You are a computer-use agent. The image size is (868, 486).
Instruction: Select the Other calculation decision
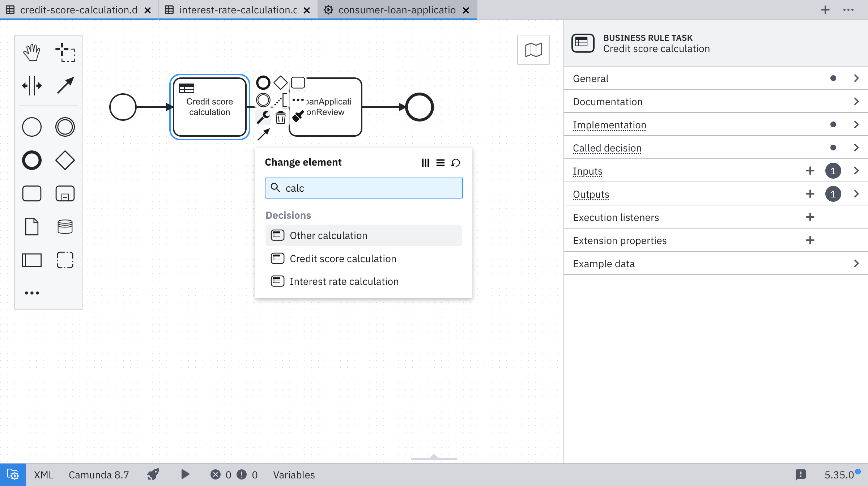[363, 235]
